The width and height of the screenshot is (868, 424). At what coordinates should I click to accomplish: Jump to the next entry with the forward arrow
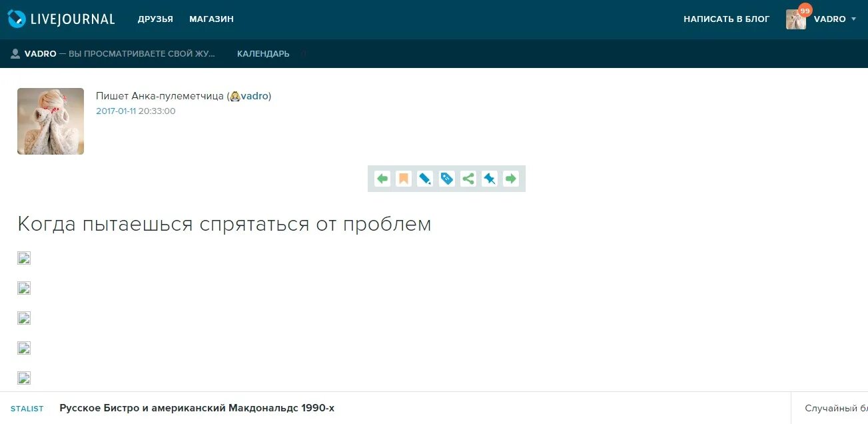[511, 179]
